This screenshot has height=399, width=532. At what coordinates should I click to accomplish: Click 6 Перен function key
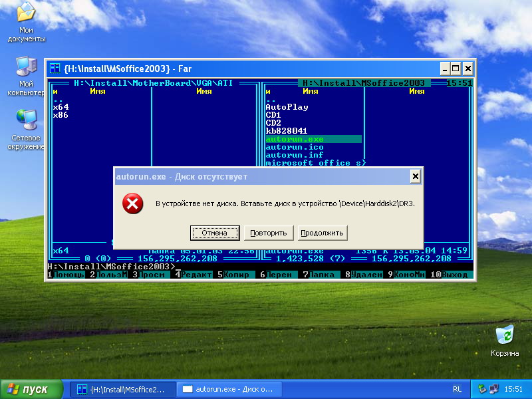pyautogui.click(x=279, y=275)
